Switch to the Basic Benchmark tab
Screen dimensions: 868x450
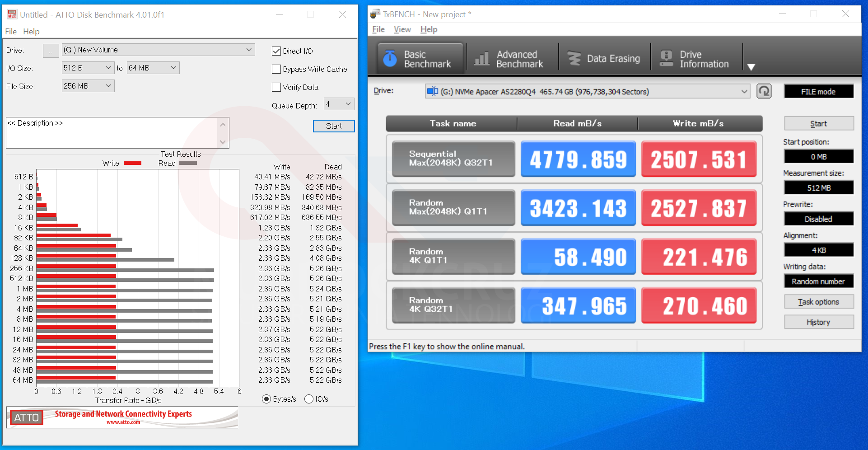(x=420, y=58)
